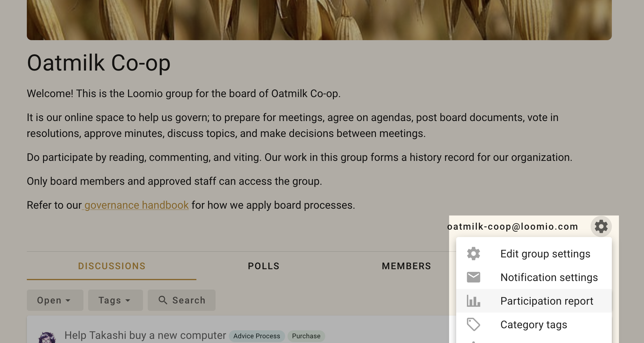Click the bar chart Participation report icon
Image resolution: width=644 pixels, height=343 pixels.
click(x=474, y=301)
